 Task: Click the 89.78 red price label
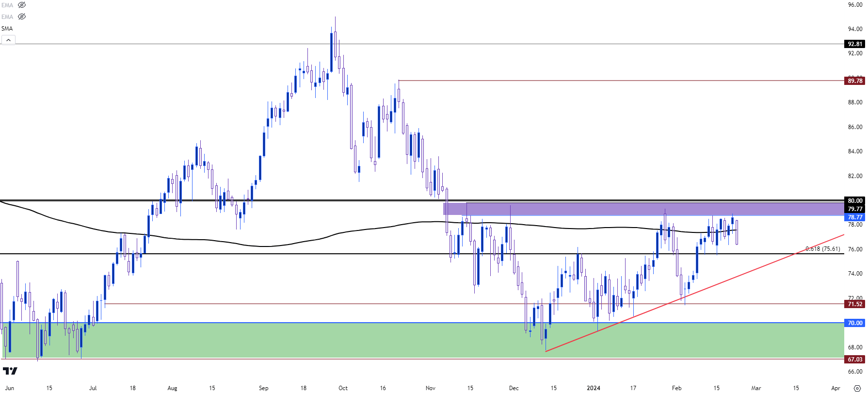pyautogui.click(x=855, y=81)
